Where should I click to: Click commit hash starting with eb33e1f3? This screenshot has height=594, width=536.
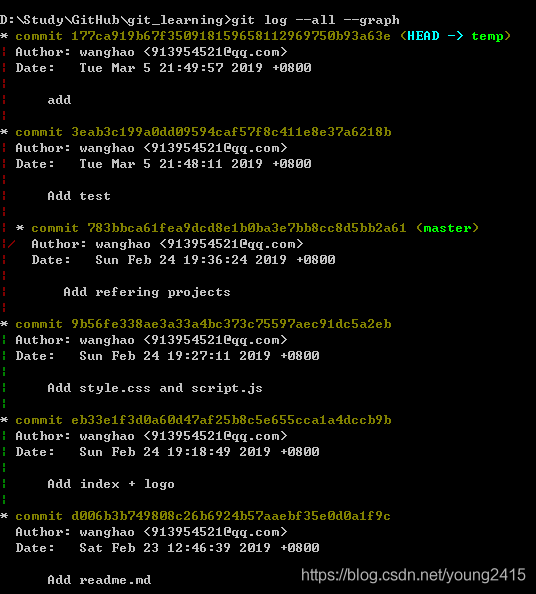(x=231, y=420)
